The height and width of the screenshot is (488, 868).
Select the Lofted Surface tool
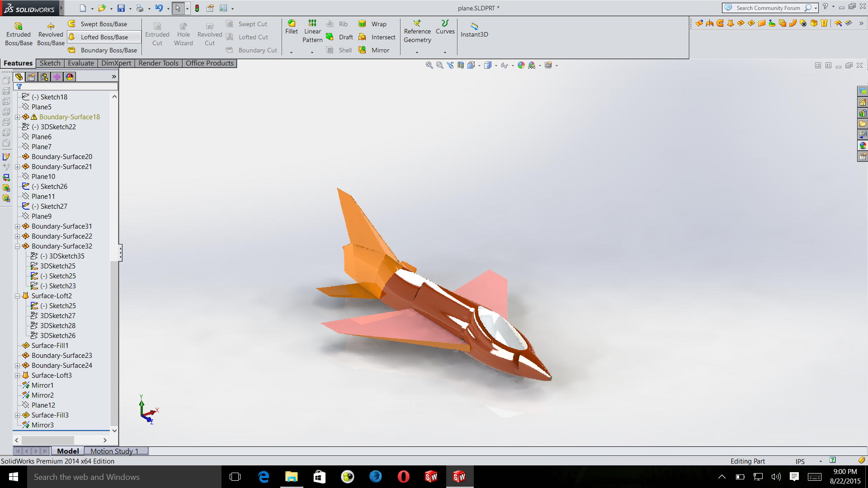coord(731,23)
